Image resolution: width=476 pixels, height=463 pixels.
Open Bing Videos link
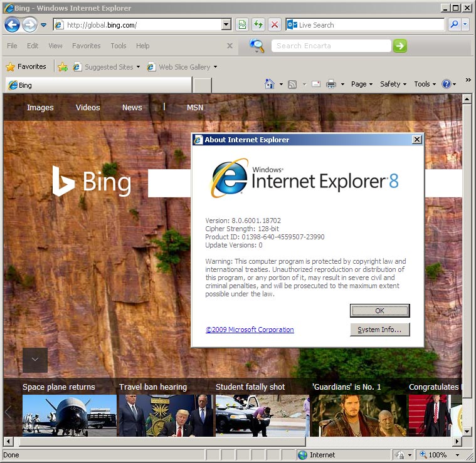88,108
